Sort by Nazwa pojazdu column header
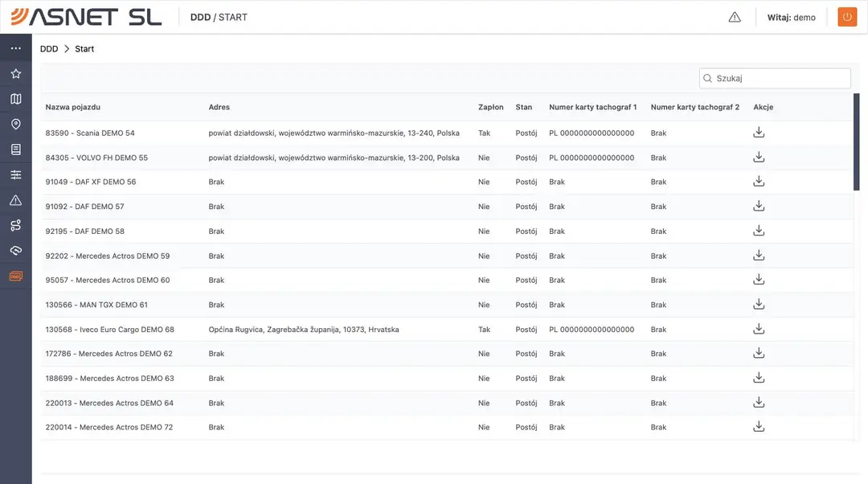Viewport: 868px width, 484px height. click(x=72, y=107)
